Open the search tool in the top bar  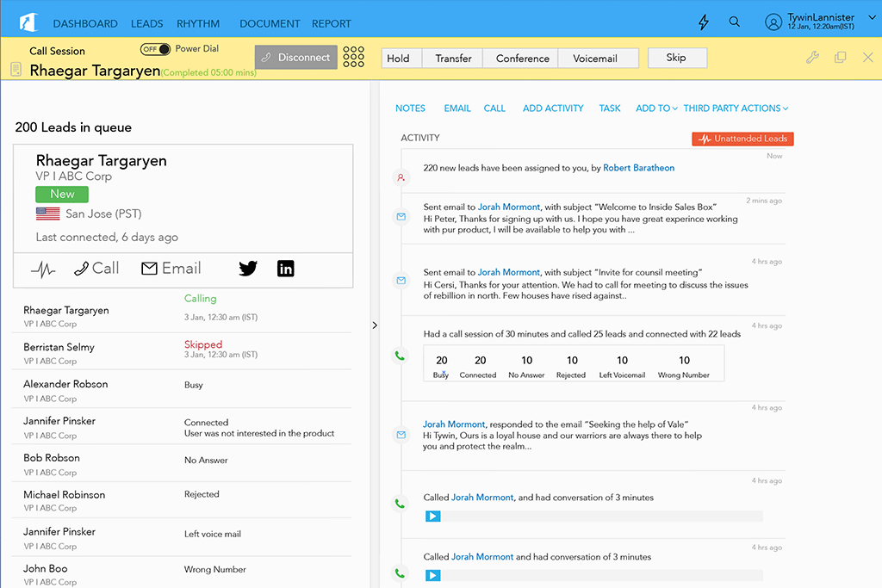point(735,22)
